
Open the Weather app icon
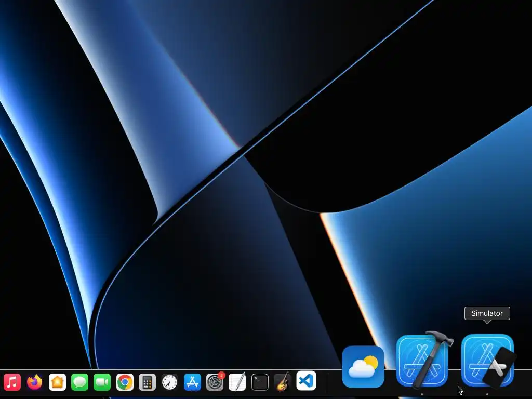click(363, 367)
